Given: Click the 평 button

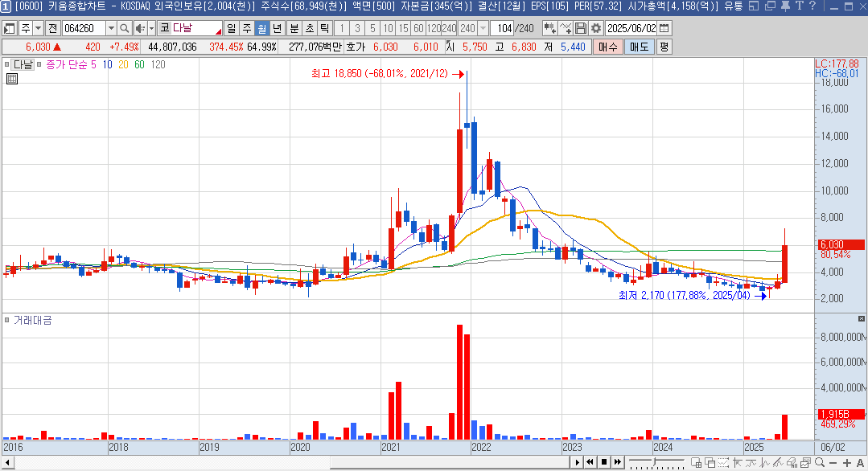Looking at the screenshot, I should coord(664,47).
